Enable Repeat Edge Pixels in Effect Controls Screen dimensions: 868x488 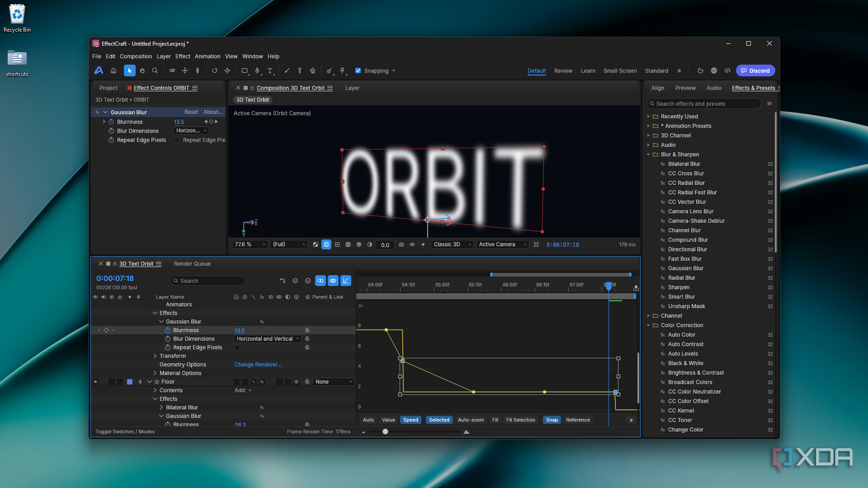pos(177,140)
